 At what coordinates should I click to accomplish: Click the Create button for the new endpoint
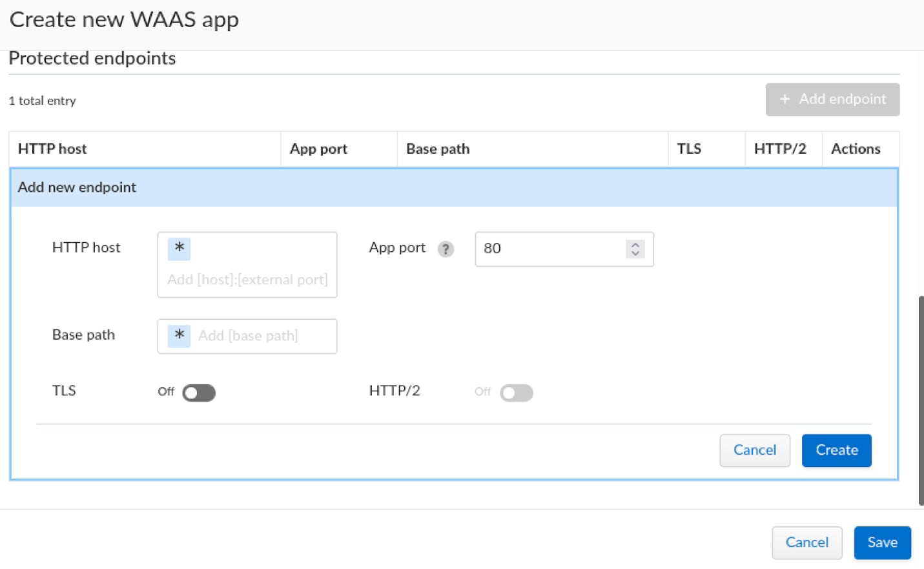[x=836, y=450]
